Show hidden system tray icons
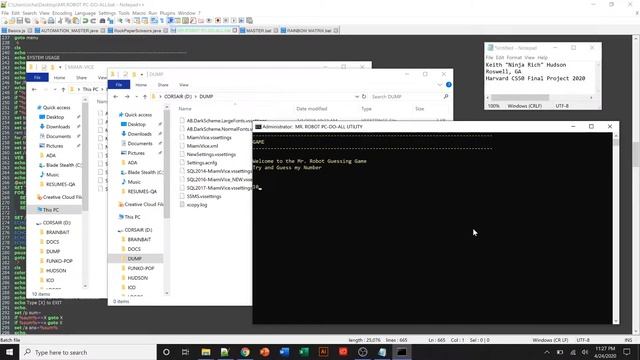 point(547,352)
